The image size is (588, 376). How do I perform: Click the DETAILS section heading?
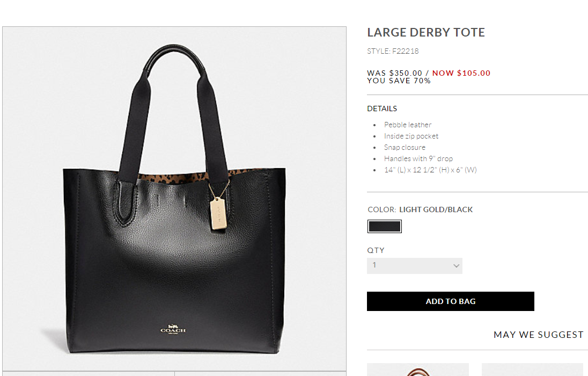tap(382, 109)
